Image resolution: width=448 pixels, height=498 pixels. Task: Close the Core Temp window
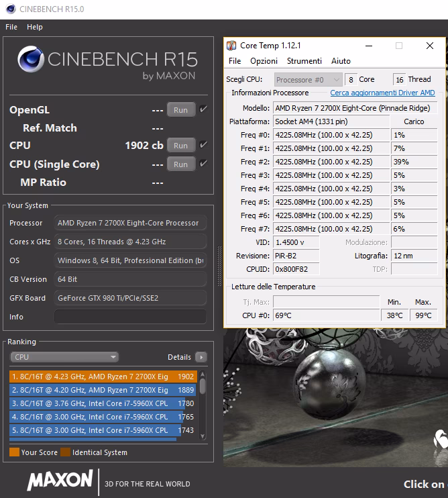point(430,46)
